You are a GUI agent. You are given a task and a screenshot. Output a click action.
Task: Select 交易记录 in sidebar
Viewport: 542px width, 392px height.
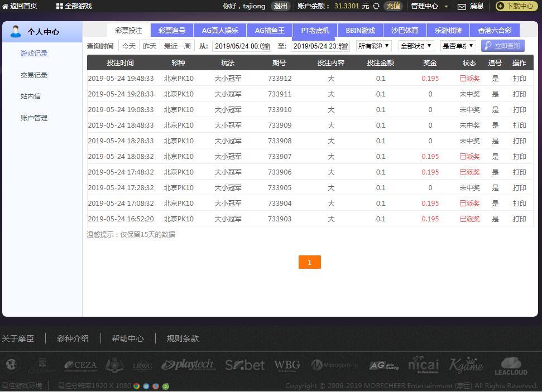click(34, 75)
